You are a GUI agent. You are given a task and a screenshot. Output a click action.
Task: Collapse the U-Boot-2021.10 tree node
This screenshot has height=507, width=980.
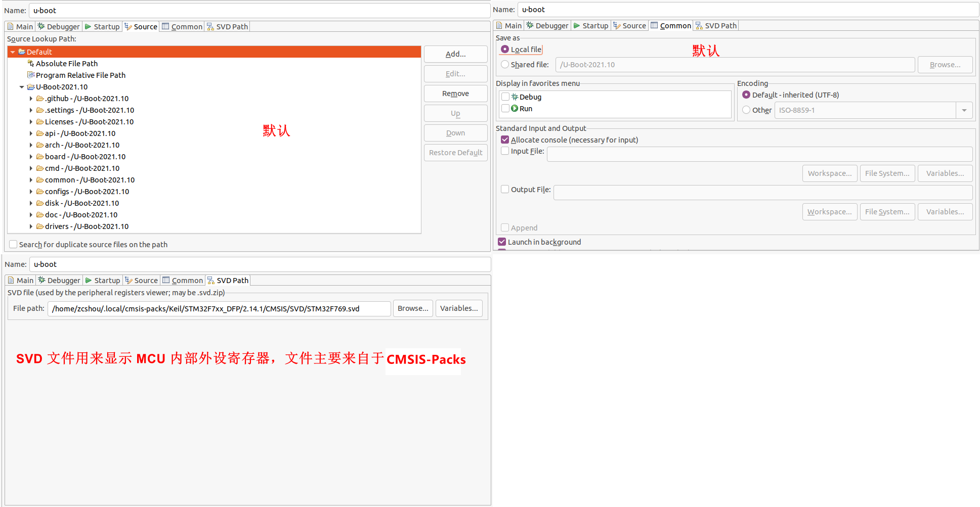tap(22, 87)
